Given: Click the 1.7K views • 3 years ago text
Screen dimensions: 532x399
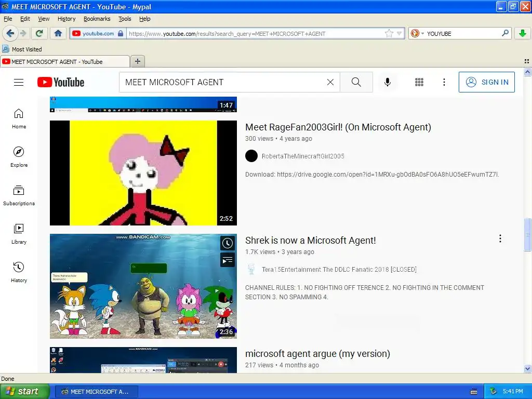Looking at the screenshot, I should point(280,252).
